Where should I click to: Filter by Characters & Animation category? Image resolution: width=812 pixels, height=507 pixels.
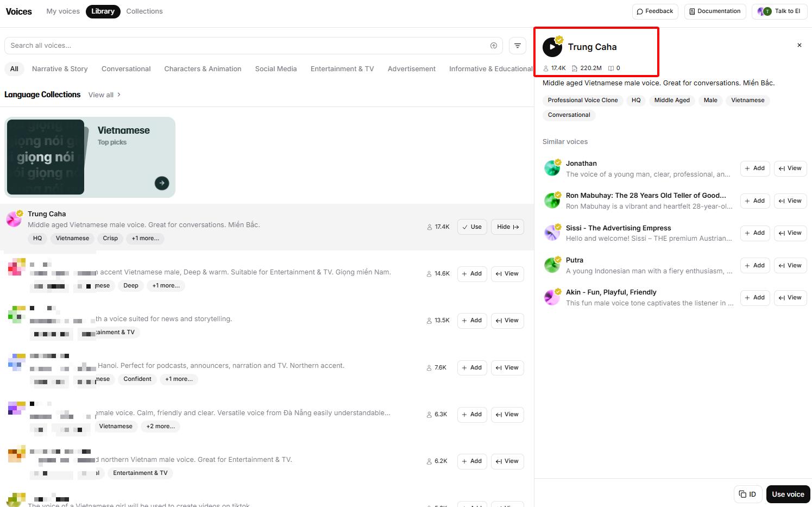pos(203,69)
